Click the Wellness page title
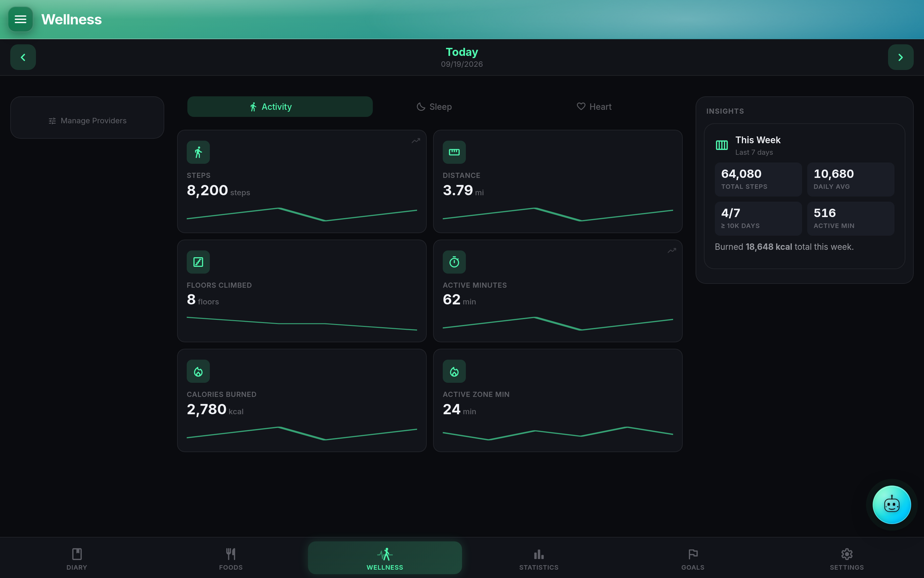924x578 pixels. click(x=72, y=19)
